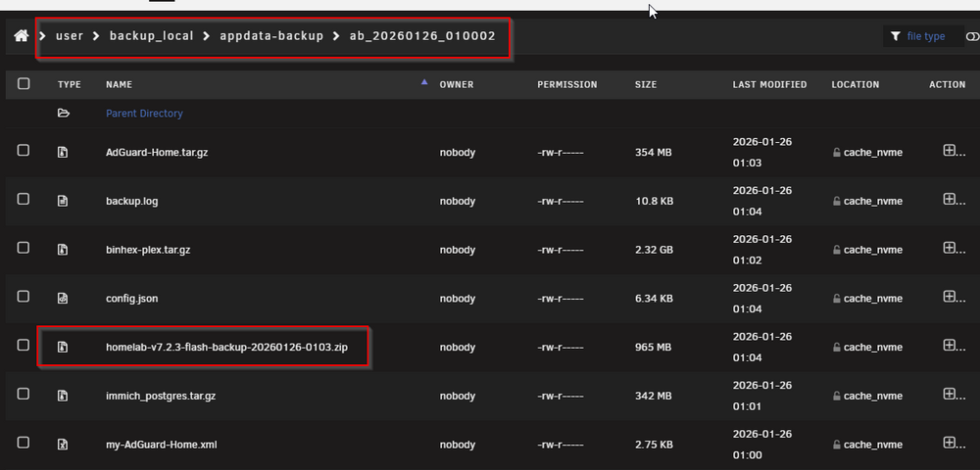Click the 2.32 GB size value
This screenshot has height=470, width=980.
(654, 250)
